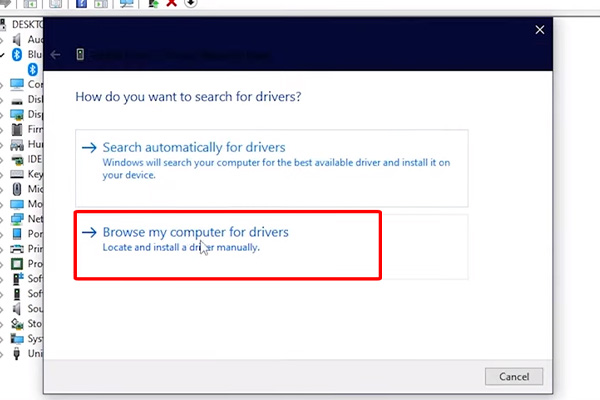Viewport: 600px width, 400px height.
Task: Expand the Universal Serial Bus chevron
Action: tap(2, 354)
